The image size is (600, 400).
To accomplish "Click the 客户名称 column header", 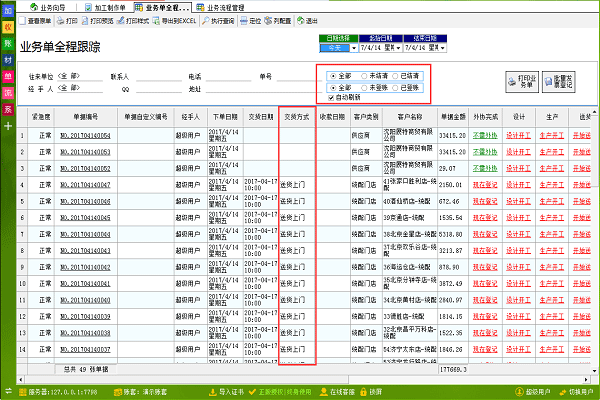I will click(410, 117).
